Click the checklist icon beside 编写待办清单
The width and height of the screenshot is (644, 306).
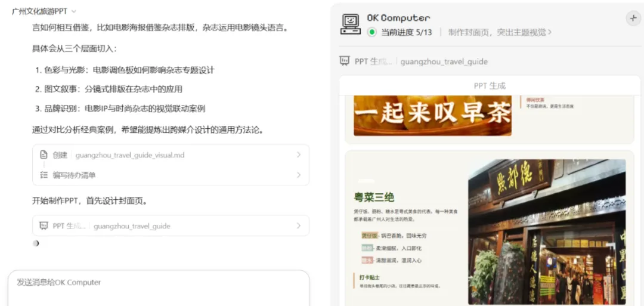click(44, 175)
